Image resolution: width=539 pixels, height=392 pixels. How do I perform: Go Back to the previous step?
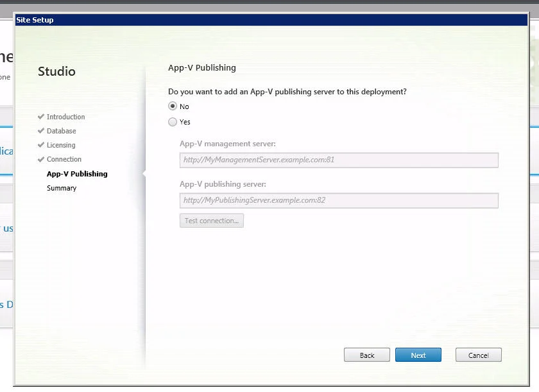point(367,355)
